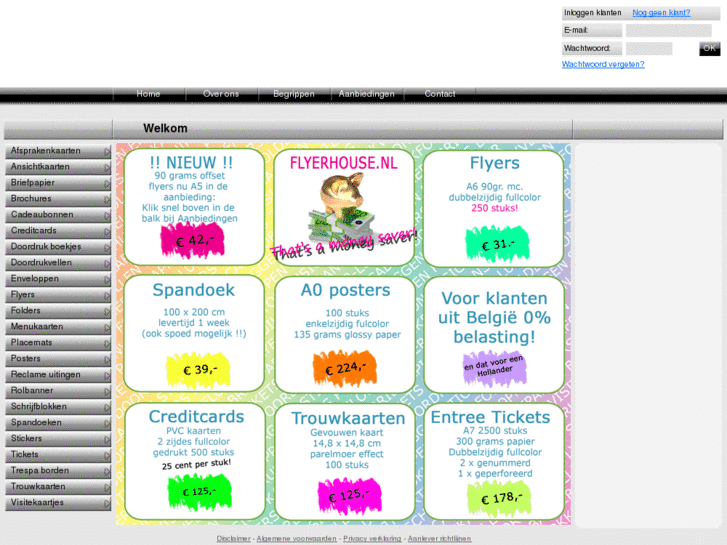
Task: Select Folders in the sidebar
Action: (58, 311)
